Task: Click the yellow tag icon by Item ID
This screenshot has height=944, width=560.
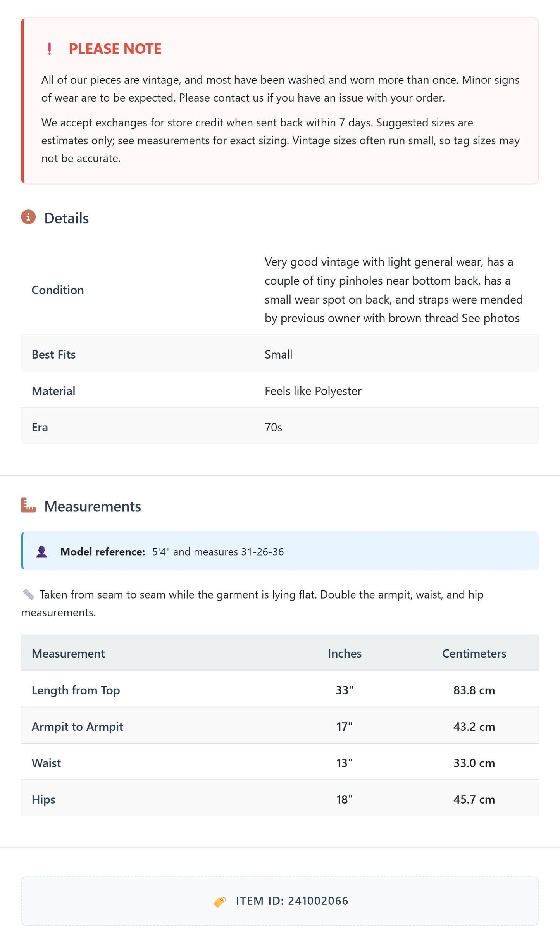Action: [219, 902]
